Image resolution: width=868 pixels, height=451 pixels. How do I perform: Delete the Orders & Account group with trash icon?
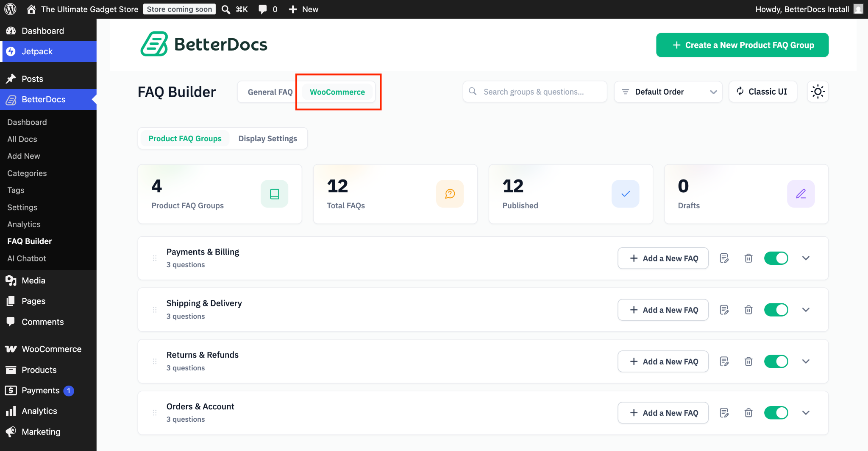748,413
